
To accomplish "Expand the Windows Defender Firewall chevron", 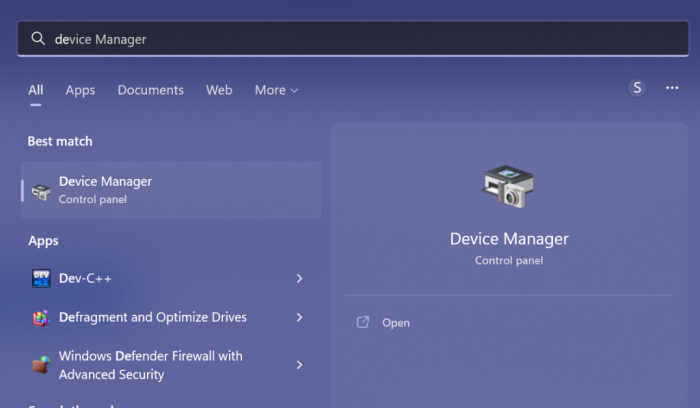I will [x=300, y=365].
